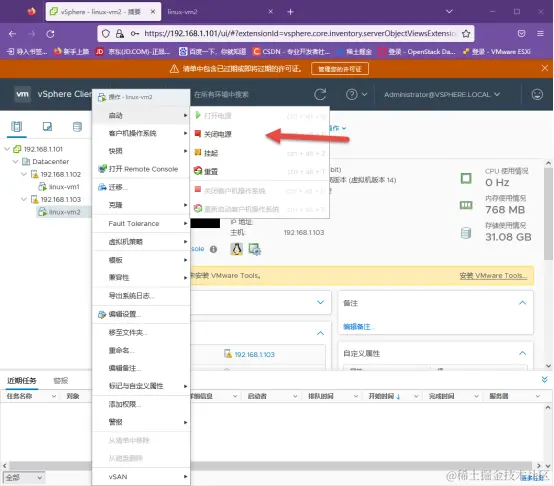The height and width of the screenshot is (486, 554).
Task: Open the 快照 submenu
Action: tap(141, 151)
